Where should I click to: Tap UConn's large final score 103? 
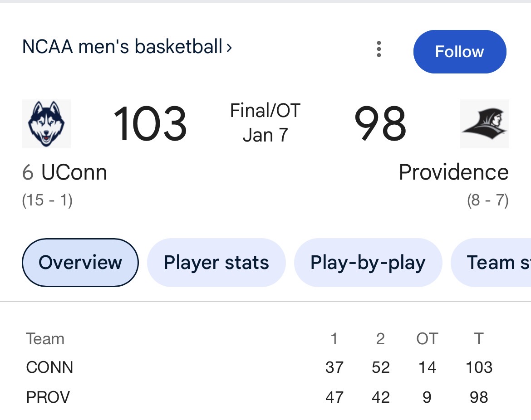click(150, 124)
